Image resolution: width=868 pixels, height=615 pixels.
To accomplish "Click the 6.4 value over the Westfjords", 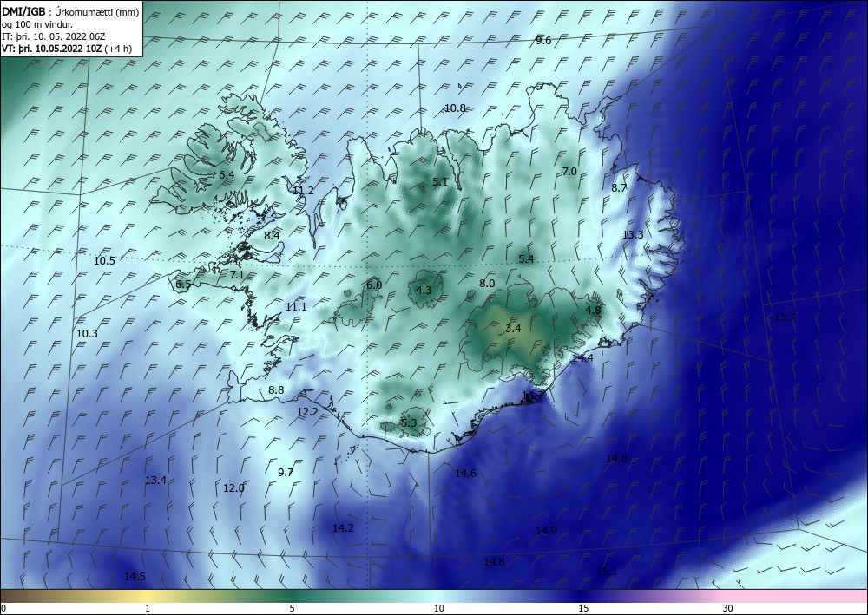I will tap(227, 174).
